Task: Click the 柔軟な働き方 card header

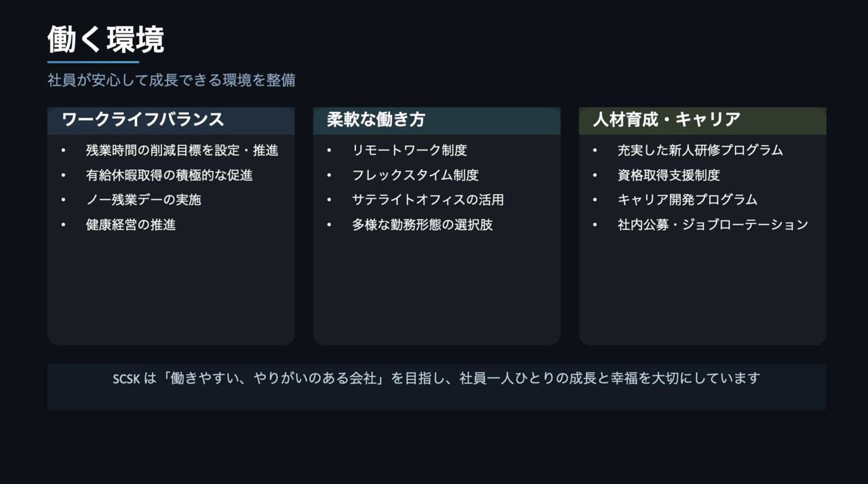Action: pyautogui.click(x=376, y=119)
